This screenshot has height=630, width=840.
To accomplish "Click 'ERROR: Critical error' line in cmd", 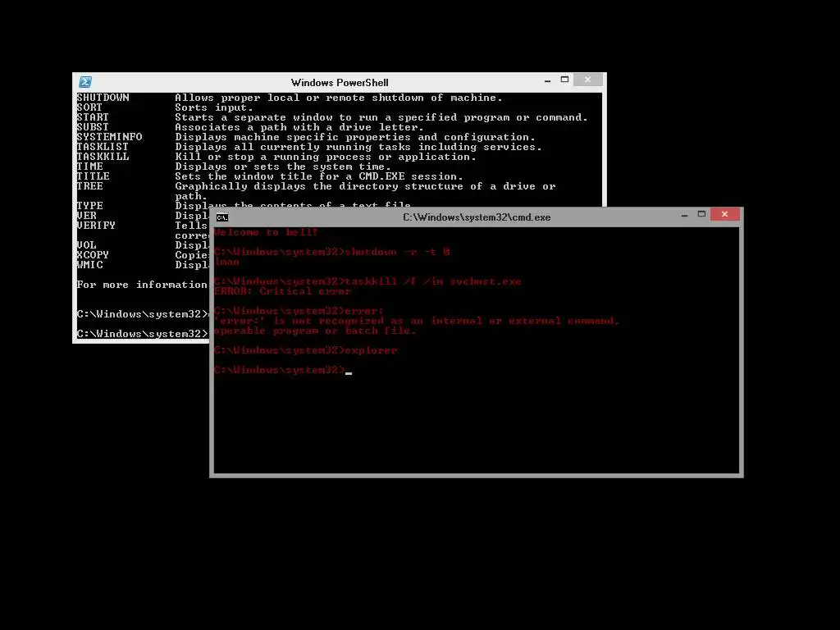I will (x=282, y=291).
